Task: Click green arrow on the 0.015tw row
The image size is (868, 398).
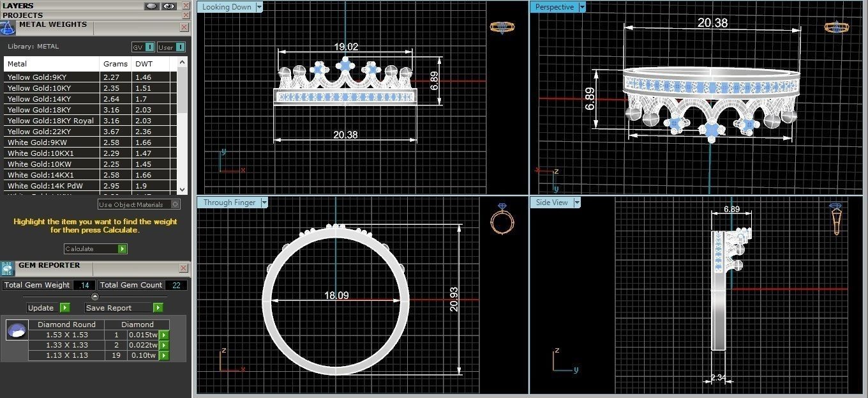Action: point(163,335)
